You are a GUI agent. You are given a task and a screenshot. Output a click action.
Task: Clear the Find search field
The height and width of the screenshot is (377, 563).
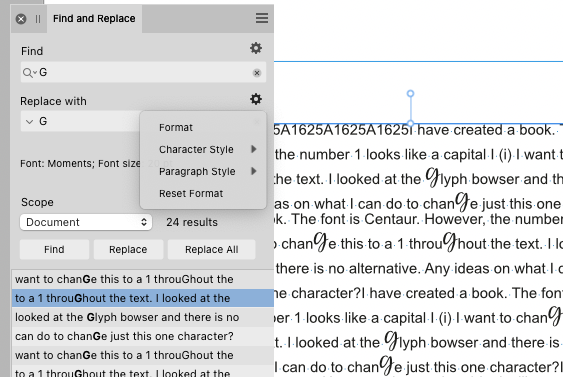[x=257, y=73]
